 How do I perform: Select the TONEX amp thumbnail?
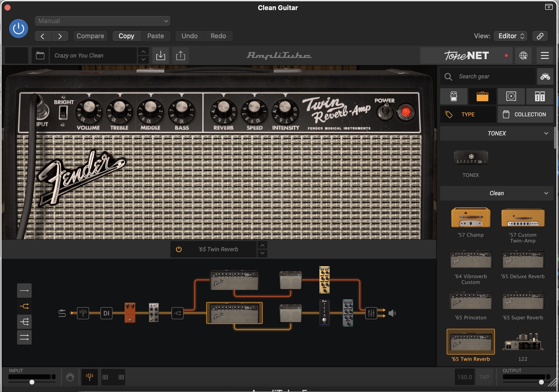click(x=471, y=158)
